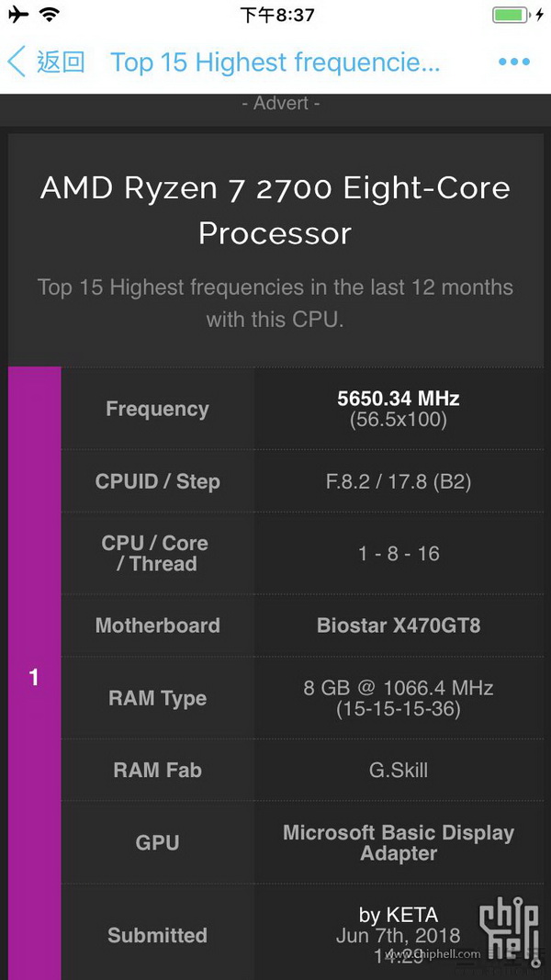Tap the purple rank 1 bar

click(34, 673)
